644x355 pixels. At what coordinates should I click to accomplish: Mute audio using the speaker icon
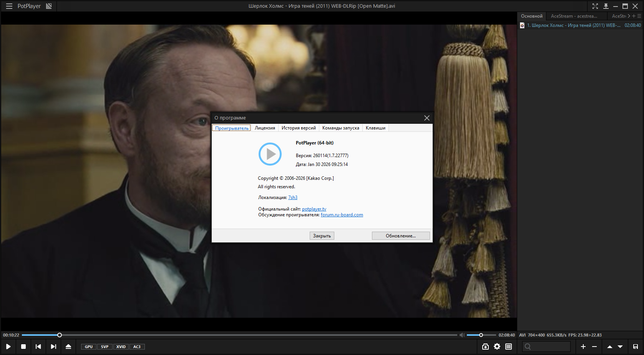(462, 335)
